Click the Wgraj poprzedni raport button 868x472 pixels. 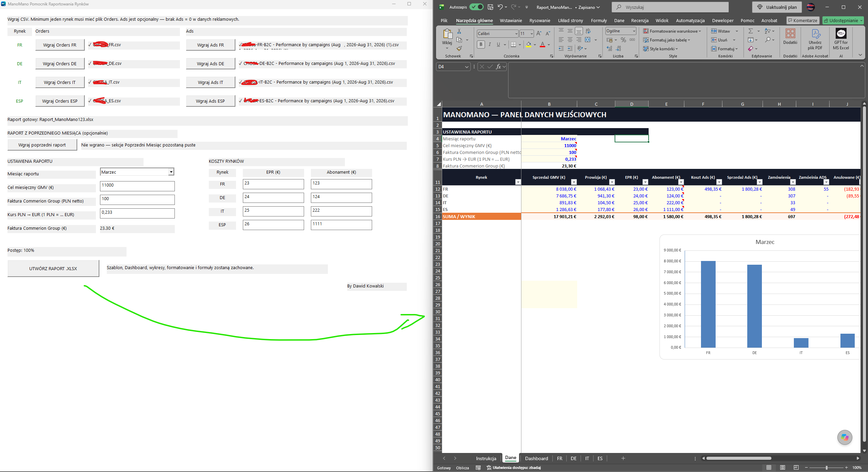click(x=42, y=145)
